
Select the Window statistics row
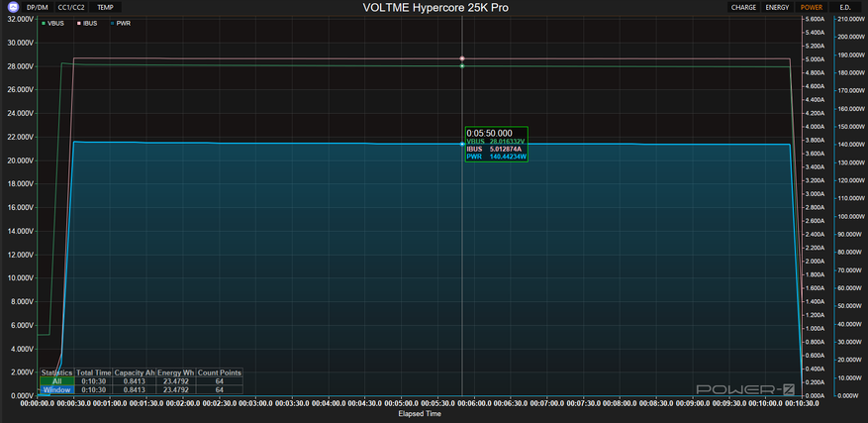click(x=142, y=389)
